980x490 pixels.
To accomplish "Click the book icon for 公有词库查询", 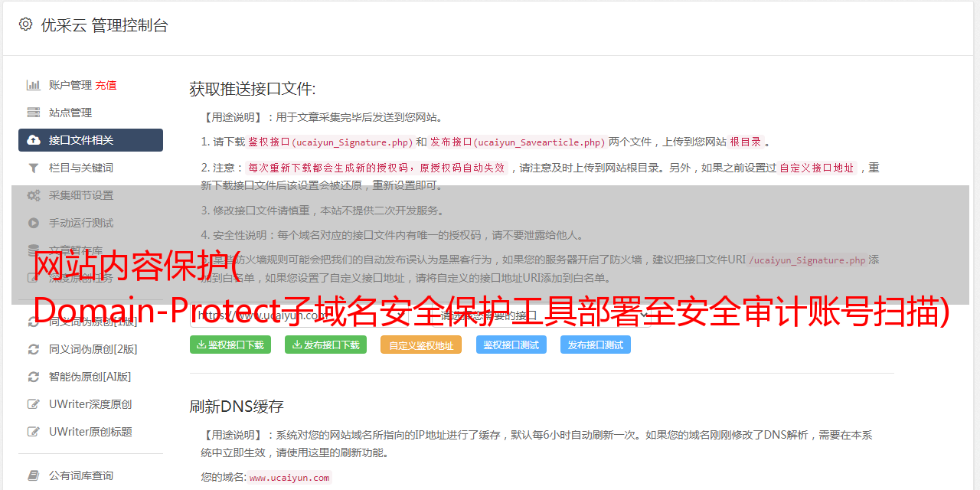I will pyautogui.click(x=34, y=475).
